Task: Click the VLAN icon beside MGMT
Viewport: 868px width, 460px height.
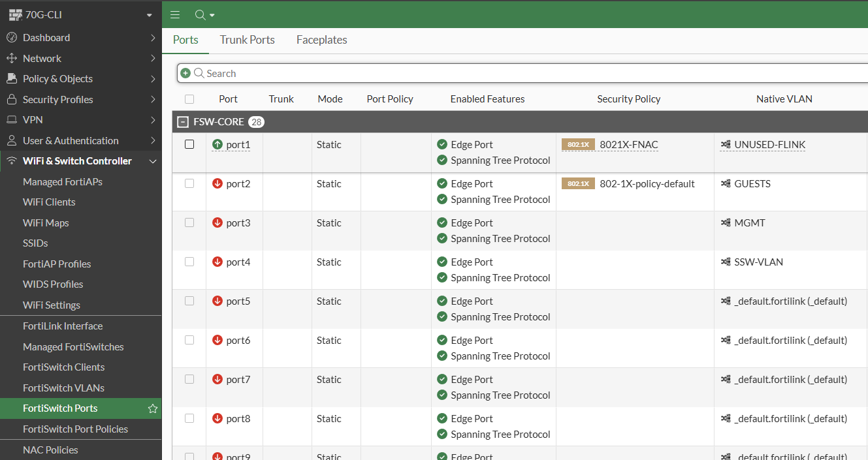Action: point(726,222)
